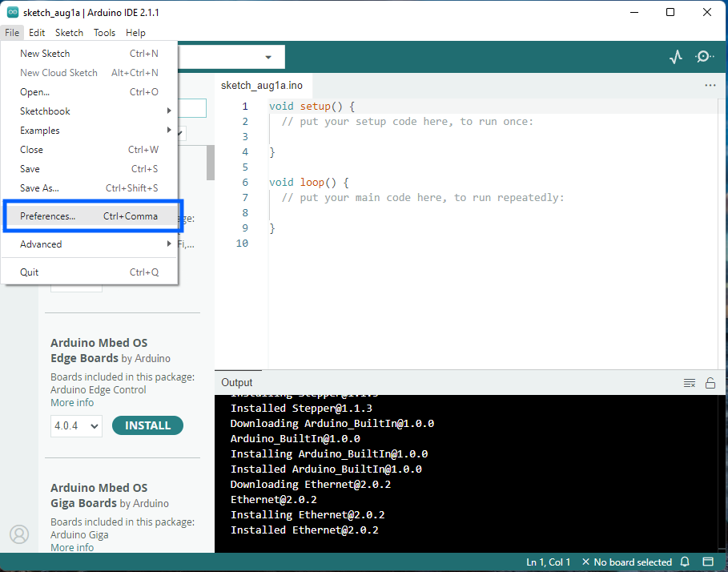The width and height of the screenshot is (728, 572).
Task: Click the user profile icon in sidebar
Action: (18, 534)
